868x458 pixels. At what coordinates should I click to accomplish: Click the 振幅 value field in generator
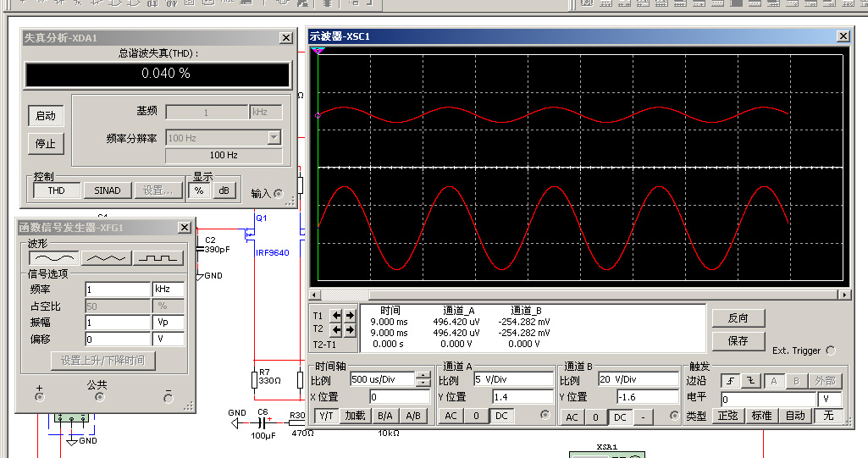point(118,322)
